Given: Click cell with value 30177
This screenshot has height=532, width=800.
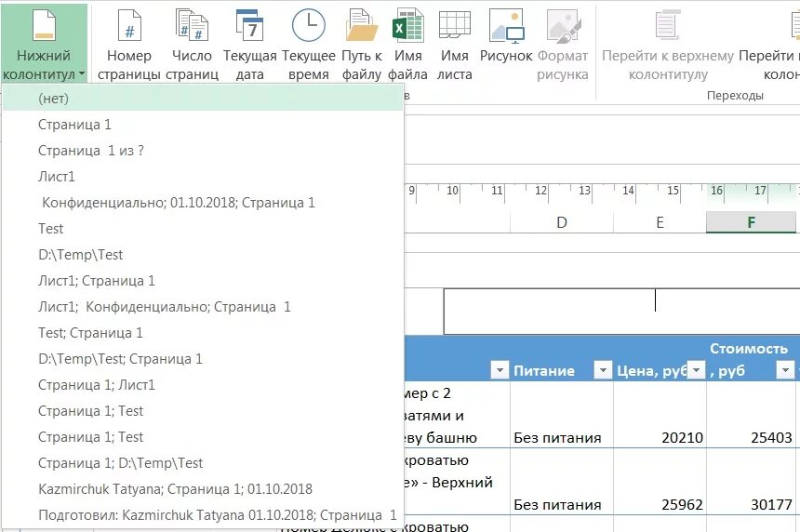Looking at the screenshot, I should 751,482.
